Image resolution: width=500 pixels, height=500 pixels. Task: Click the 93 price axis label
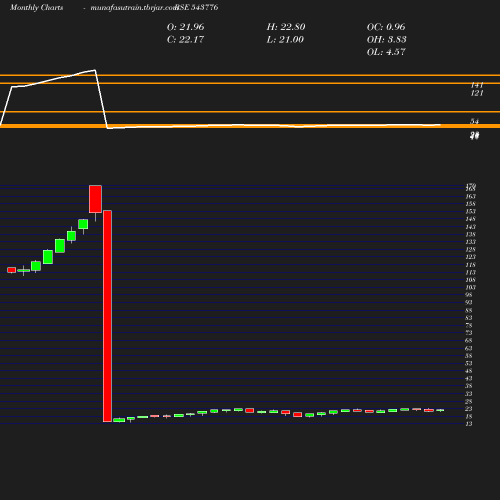pyautogui.click(x=469, y=303)
